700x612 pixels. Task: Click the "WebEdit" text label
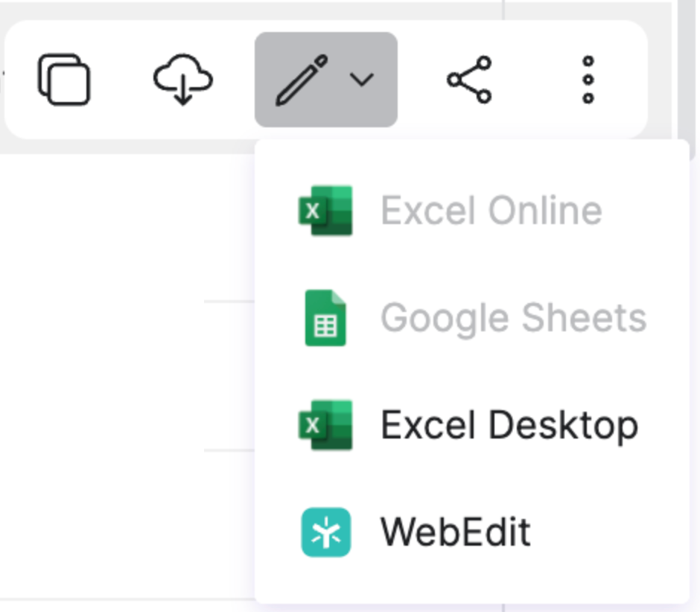pyautogui.click(x=456, y=532)
